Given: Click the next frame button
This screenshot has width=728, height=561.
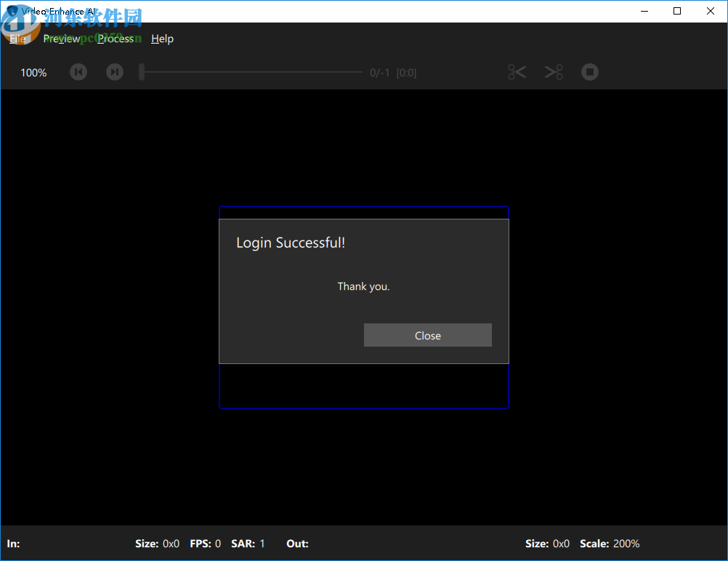Looking at the screenshot, I should point(115,72).
